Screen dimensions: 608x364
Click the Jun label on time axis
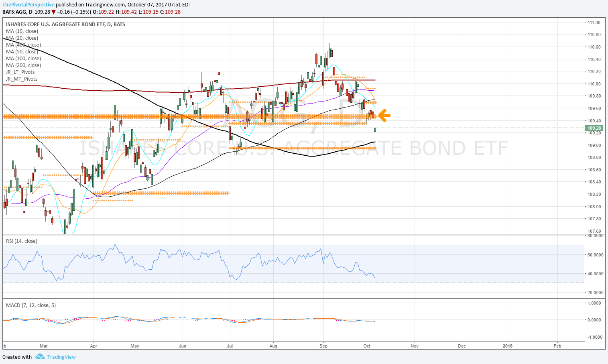click(183, 346)
